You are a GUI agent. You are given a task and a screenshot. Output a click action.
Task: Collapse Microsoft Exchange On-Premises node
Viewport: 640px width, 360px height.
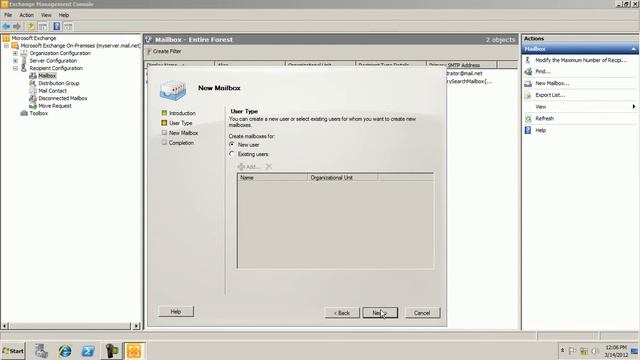(x=6, y=46)
